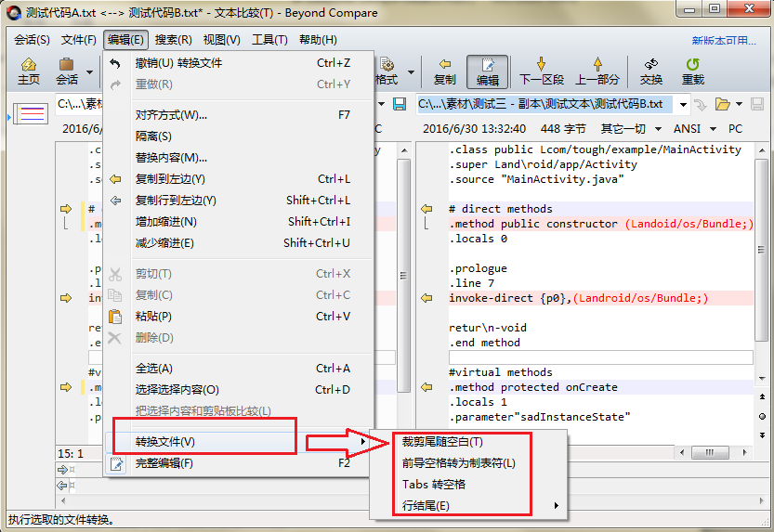
Task: Open the right path history dropdown
Action: click(683, 105)
